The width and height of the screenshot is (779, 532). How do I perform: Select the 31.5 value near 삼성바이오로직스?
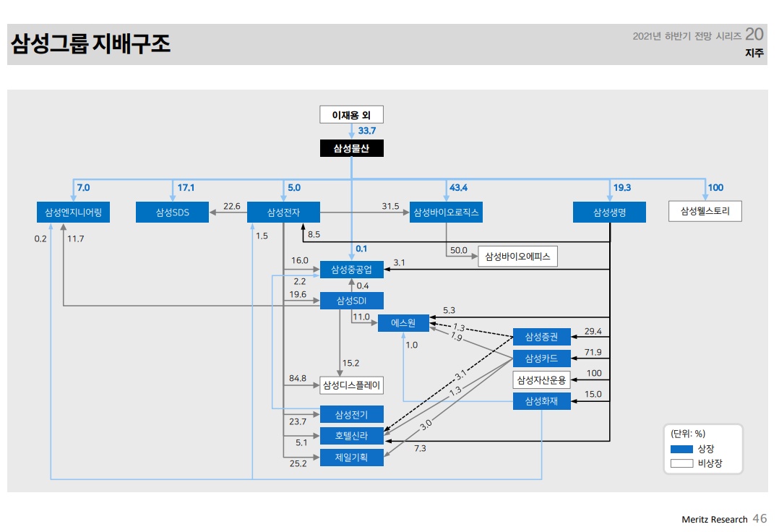[x=390, y=206]
